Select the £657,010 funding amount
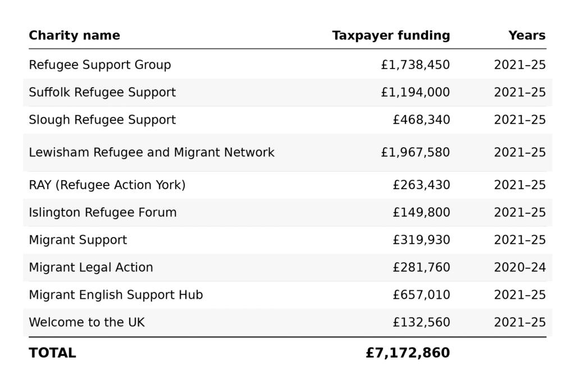Viewport: 575px width, 392px height. [421, 295]
